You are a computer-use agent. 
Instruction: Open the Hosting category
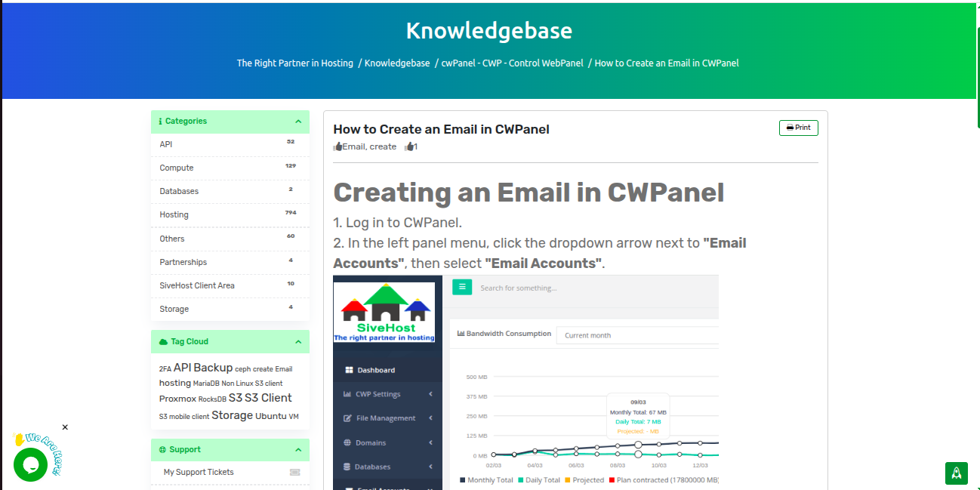click(x=230, y=215)
